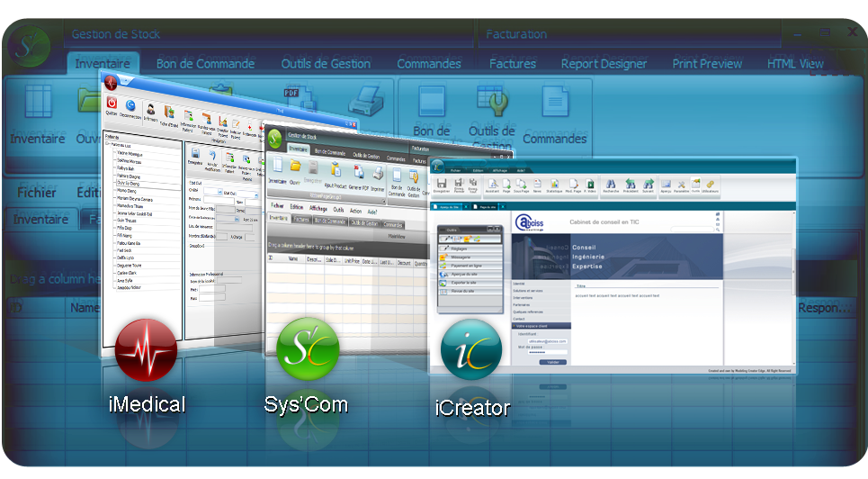Click Messagerie in iCreator Outils panel
This screenshot has height=479, width=868.
point(470,258)
